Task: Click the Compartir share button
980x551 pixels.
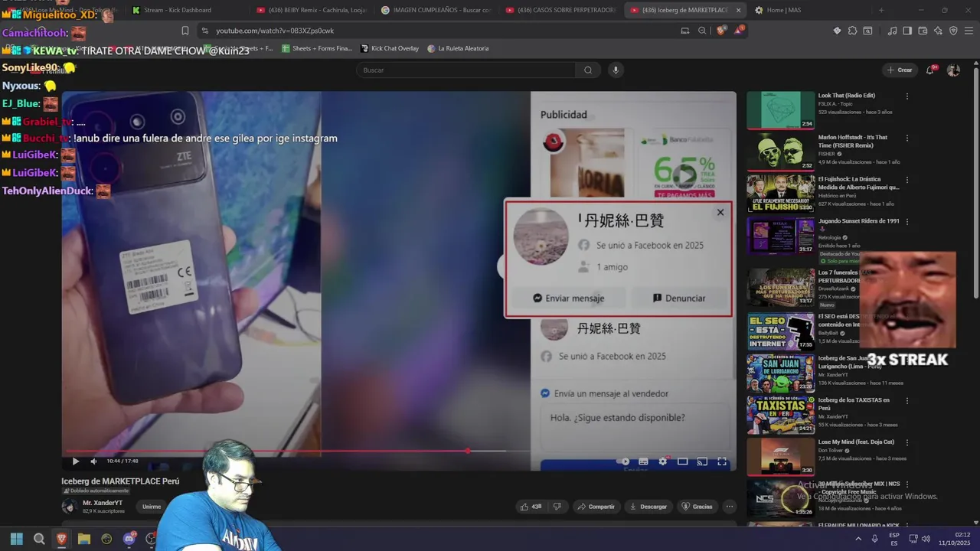Action: click(x=596, y=507)
